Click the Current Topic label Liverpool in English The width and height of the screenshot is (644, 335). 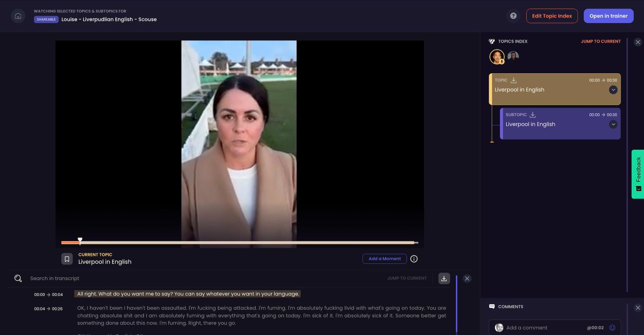coord(105,262)
